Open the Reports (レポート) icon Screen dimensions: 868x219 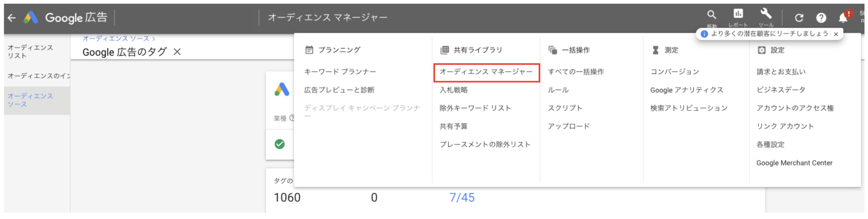click(x=738, y=14)
